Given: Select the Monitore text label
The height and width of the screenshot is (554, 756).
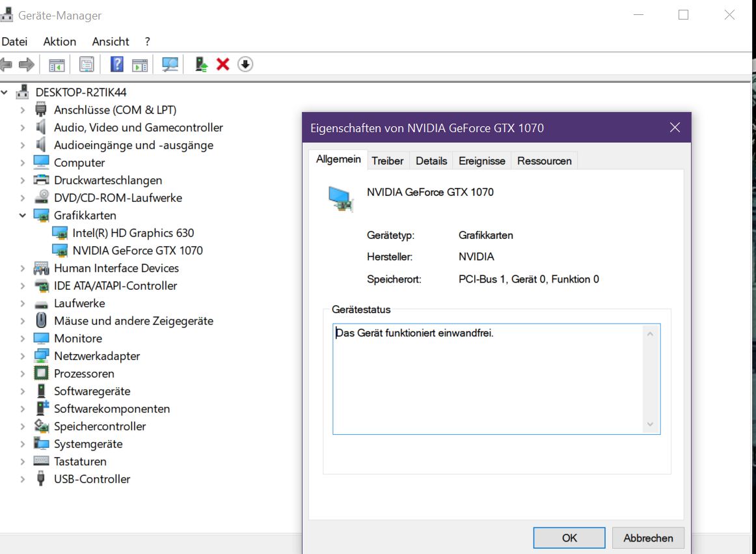Looking at the screenshot, I should tap(78, 339).
